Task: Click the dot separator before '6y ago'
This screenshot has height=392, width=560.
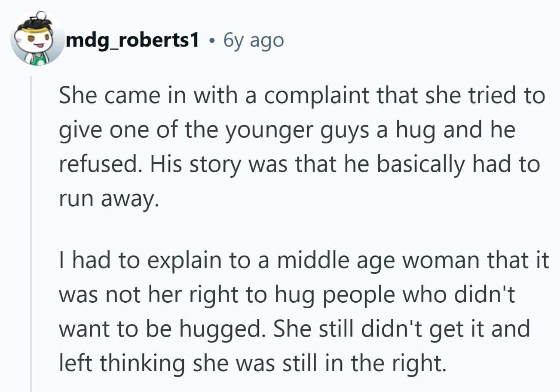Action: click(212, 41)
